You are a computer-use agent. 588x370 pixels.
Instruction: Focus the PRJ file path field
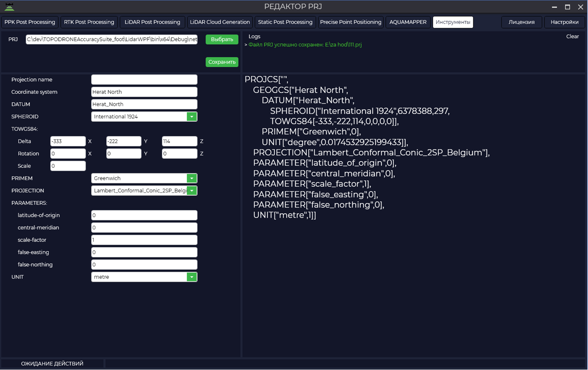click(x=112, y=39)
